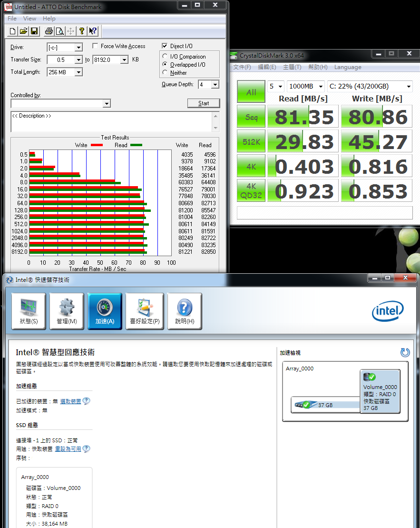Open the 編輯(E) menu in CrystalDiskMark
The width and height of the screenshot is (420, 528).
point(267,67)
